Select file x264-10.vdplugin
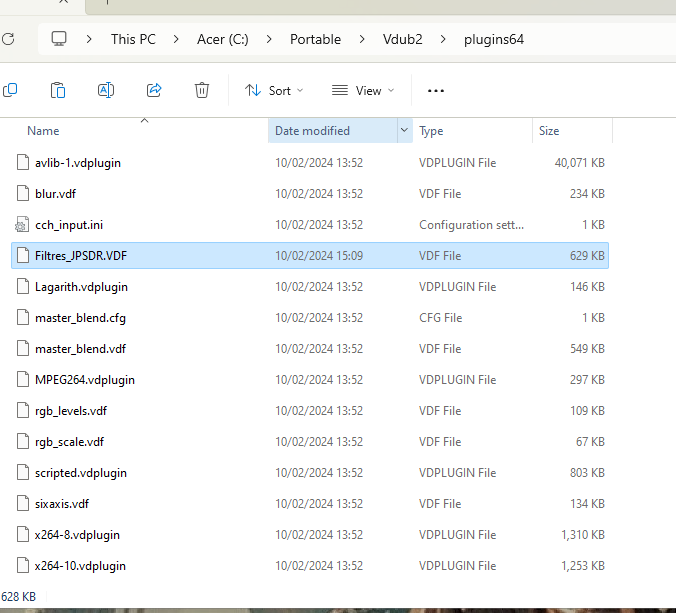Screen dimensions: 676x613 310,566
